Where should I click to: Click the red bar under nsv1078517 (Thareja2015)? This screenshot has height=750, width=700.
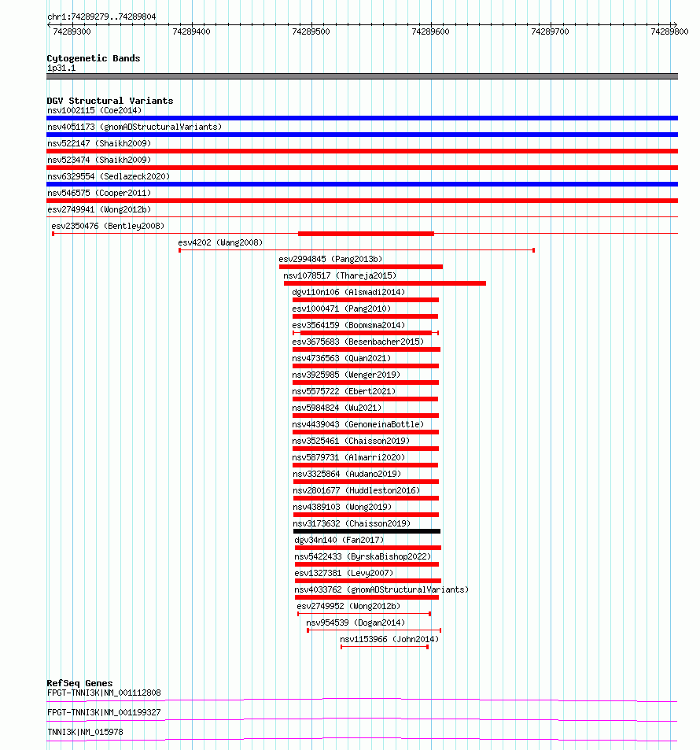pyautogui.click(x=385, y=283)
